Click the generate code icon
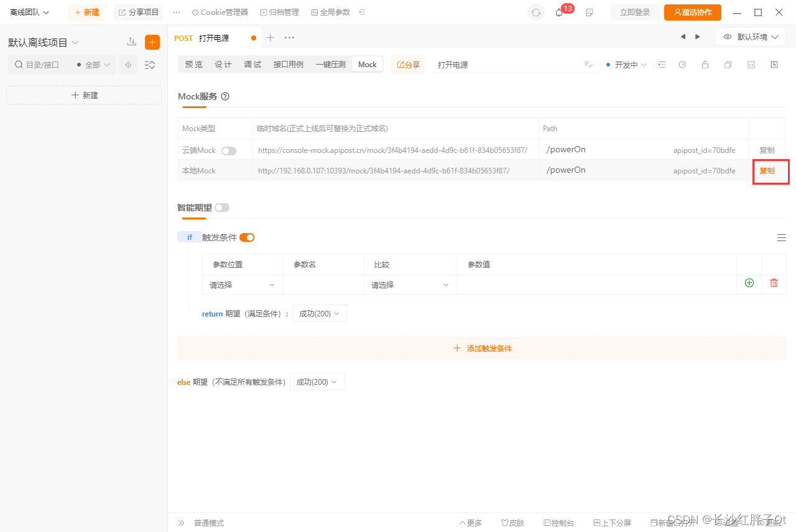The image size is (796, 532). 751,65
